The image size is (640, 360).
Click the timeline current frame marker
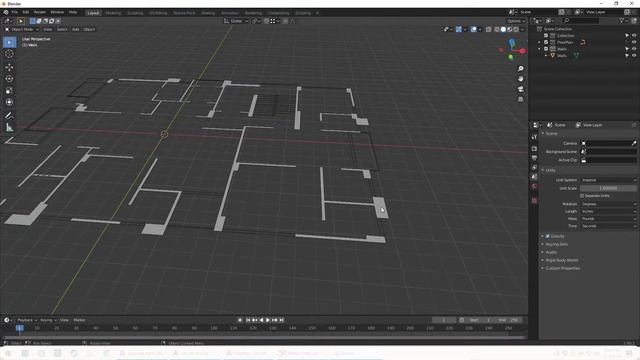[20, 328]
